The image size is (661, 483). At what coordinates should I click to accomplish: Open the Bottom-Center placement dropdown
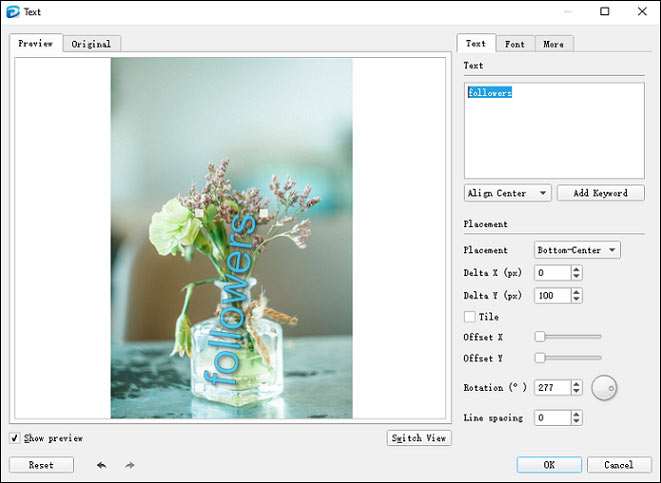click(577, 250)
